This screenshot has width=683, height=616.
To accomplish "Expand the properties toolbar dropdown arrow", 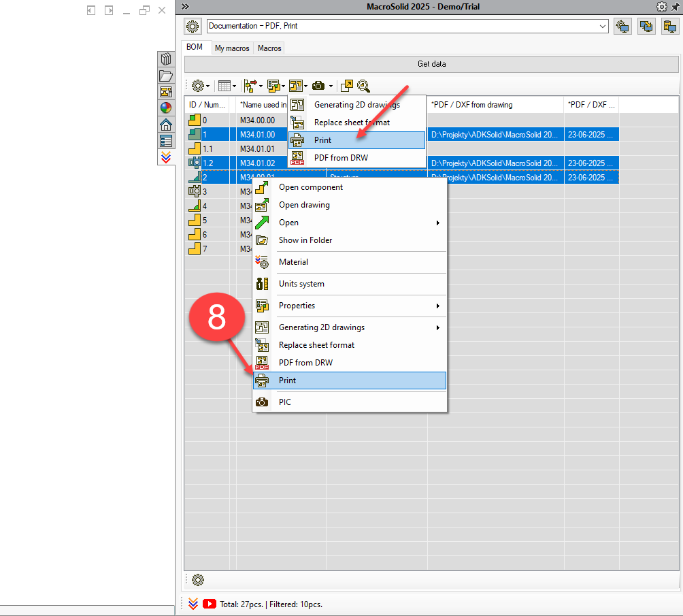I will click(x=284, y=86).
